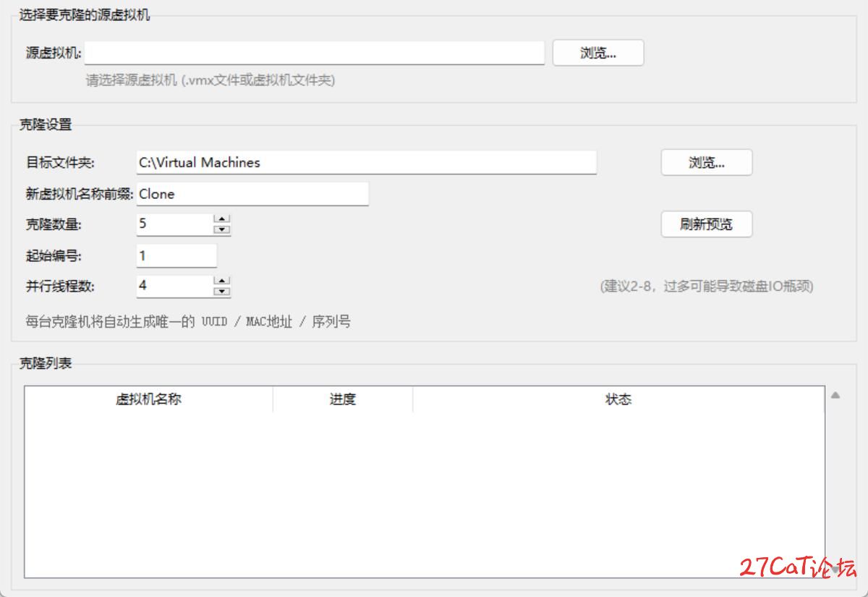The width and height of the screenshot is (868, 597).
Task: Increase parallel threads with up arrow
Action: 222,281
